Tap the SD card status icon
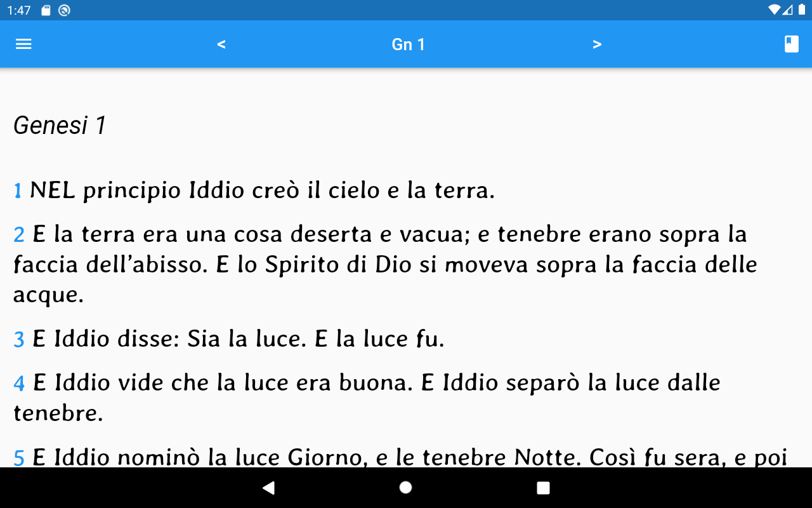This screenshot has height=508, width=812. point(46,10)
